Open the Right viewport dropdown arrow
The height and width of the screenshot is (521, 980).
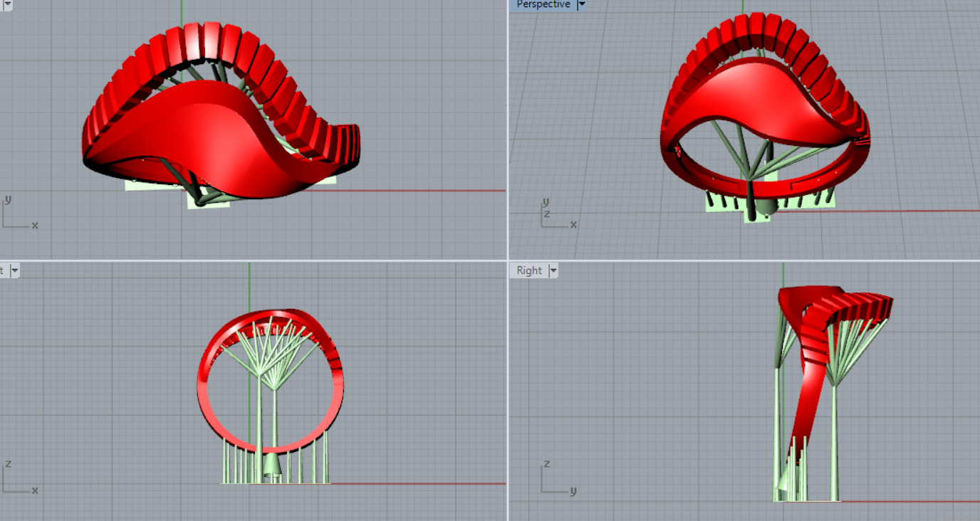pos(553,270)
